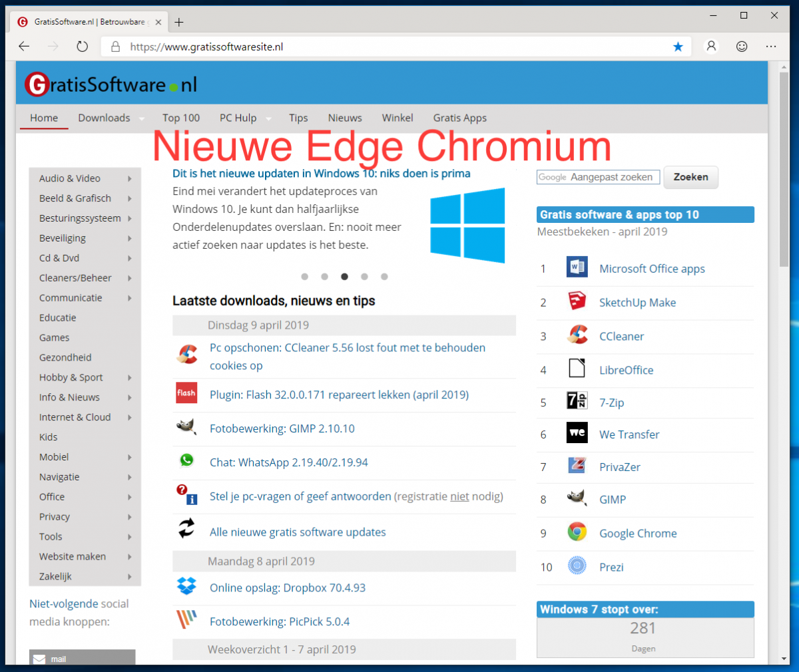Click the Zoeken search button
The height and width of the screenshot is (672, 799).
(690, 177)
